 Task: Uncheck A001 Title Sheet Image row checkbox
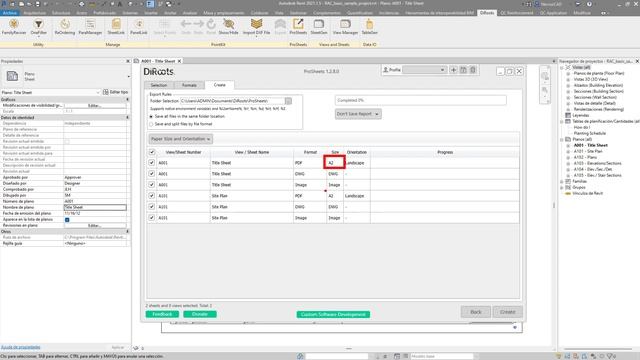pos(151,184)
